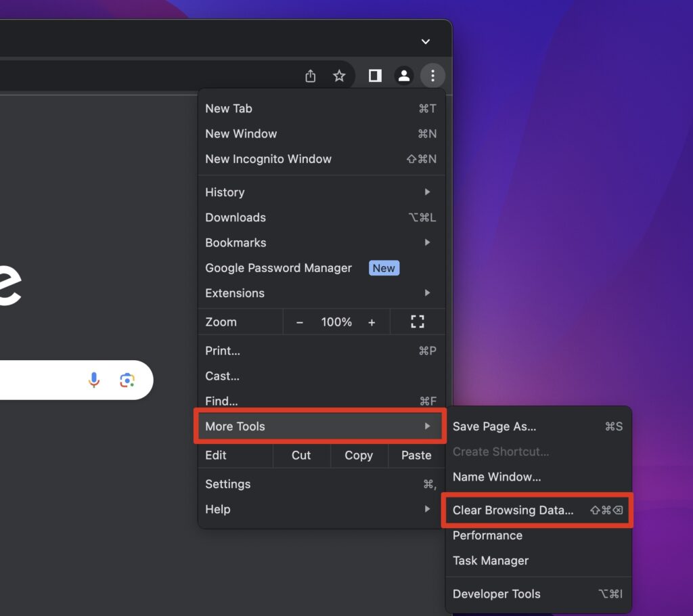The height and width of the screenshot is (616, 693).
Task: Launch Developer Tools
Action: [x=496, y=594]
